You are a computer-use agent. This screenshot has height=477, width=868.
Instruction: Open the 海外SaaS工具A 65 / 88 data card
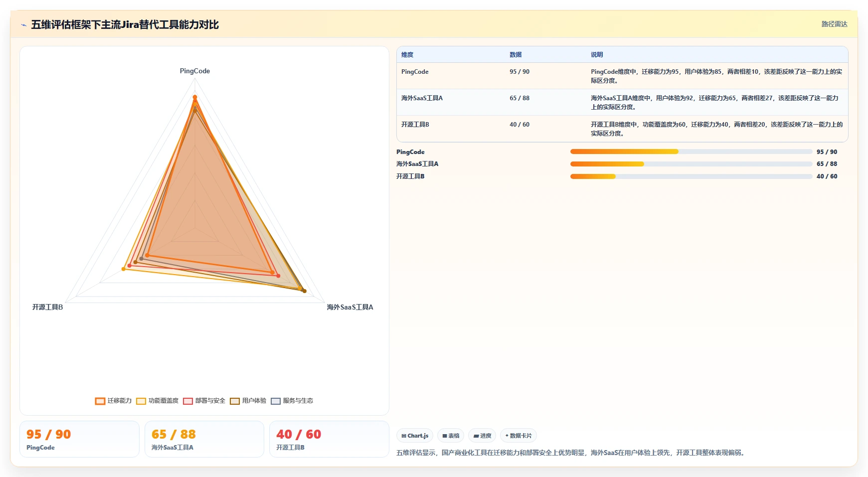coord(204,439)
